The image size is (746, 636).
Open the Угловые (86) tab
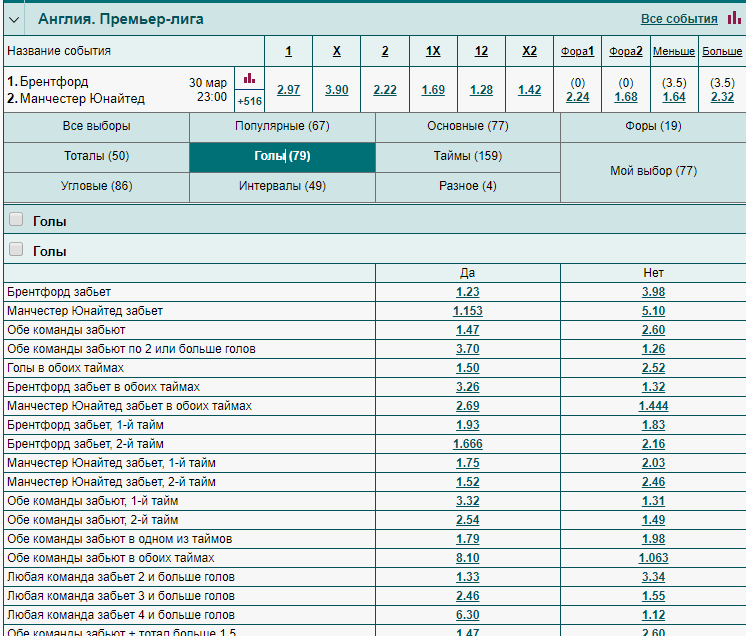(97, 186)
